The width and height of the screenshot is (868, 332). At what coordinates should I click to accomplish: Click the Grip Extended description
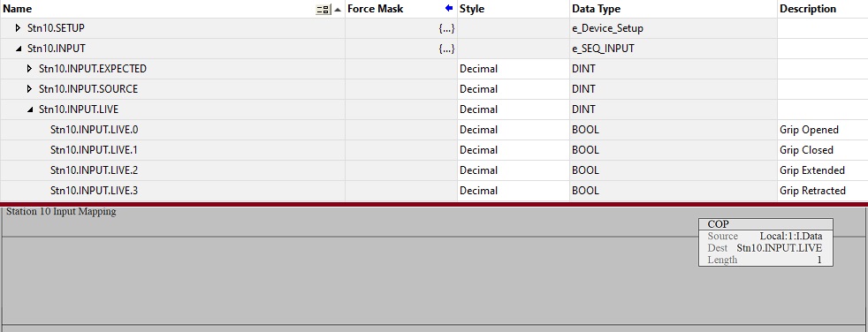tap(812, 170)
